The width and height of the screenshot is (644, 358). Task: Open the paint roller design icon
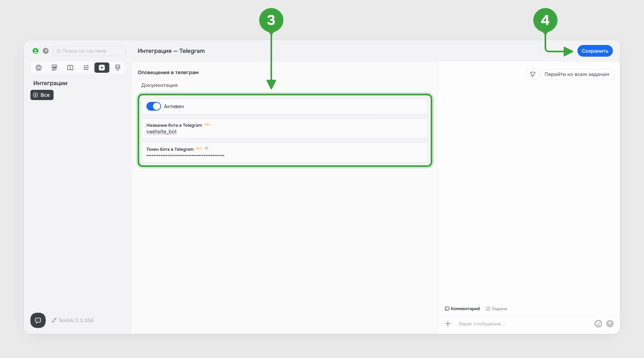(118, 68)
